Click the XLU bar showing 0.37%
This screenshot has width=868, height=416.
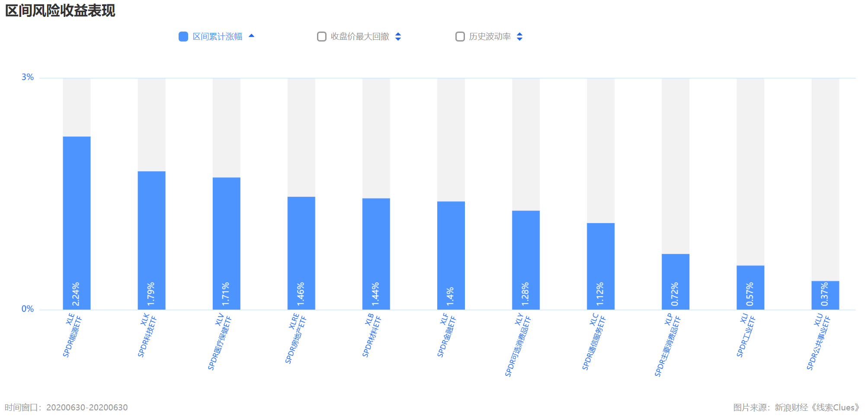point(825,295)
